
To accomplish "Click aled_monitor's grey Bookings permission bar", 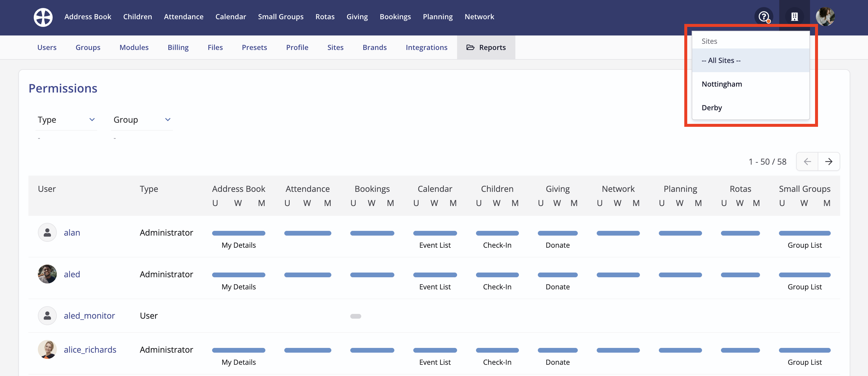I will click(356, 316).
